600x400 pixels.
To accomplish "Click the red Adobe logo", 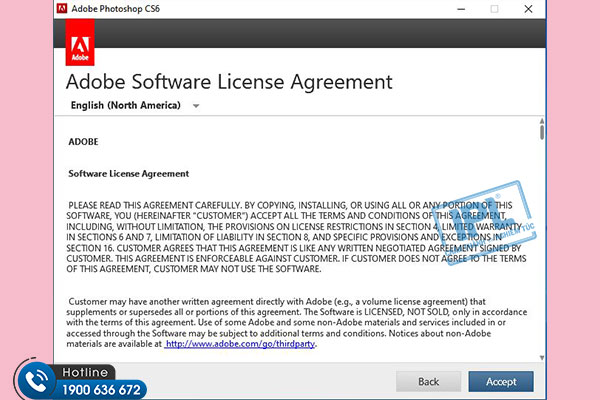I will coord(80,42).
